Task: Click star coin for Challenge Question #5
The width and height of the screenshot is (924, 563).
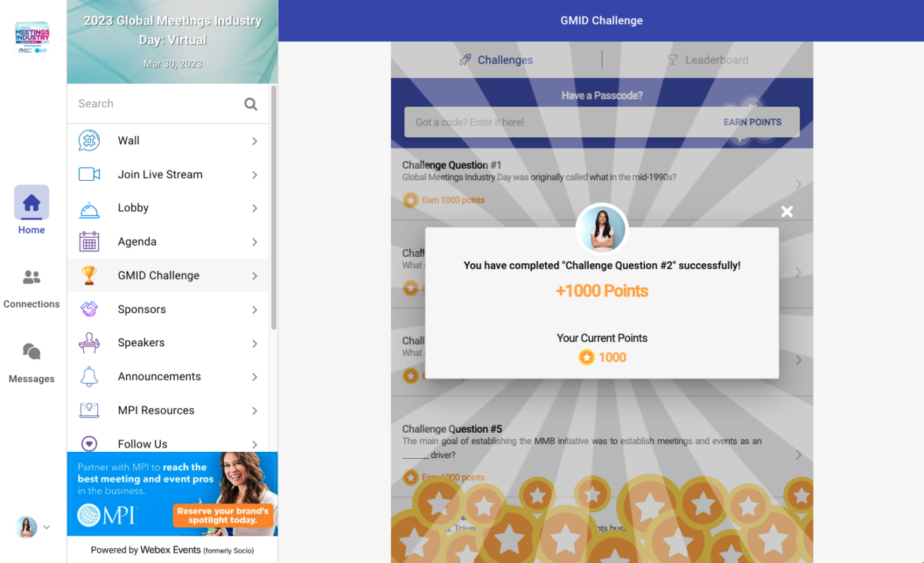Action: [411, 478]
